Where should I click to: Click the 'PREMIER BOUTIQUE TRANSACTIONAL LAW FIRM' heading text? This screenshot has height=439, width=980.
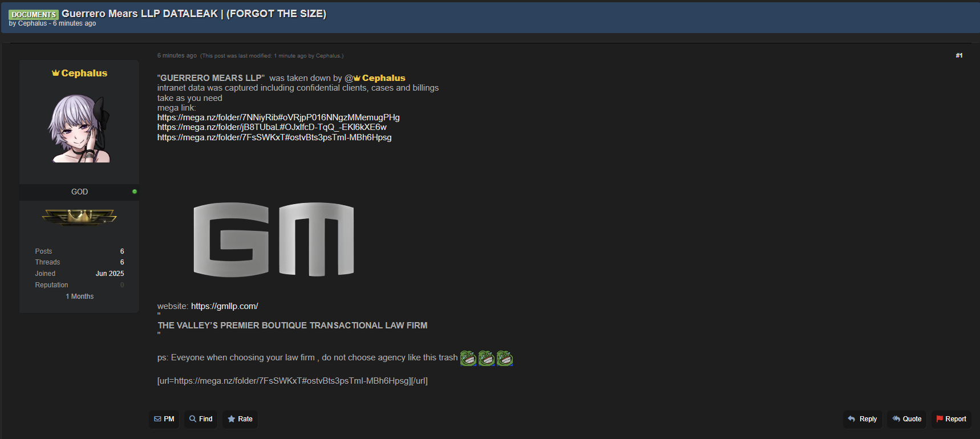click(x=324, y=326)
